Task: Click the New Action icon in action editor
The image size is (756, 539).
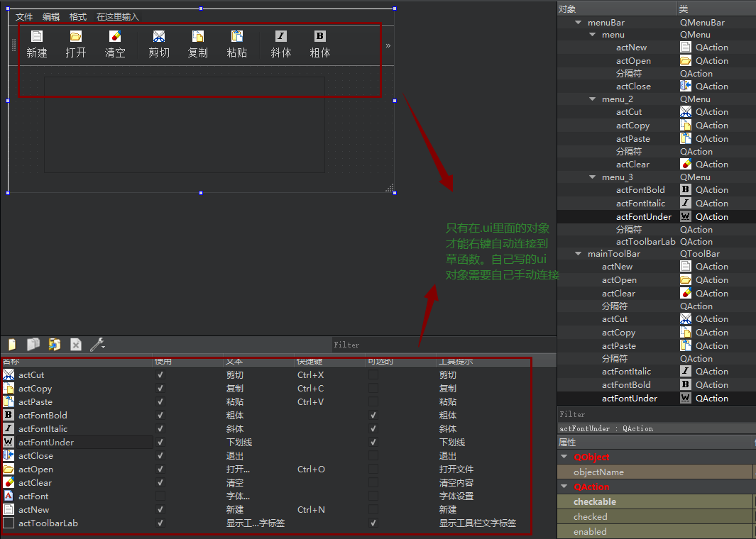Action: 12,345
